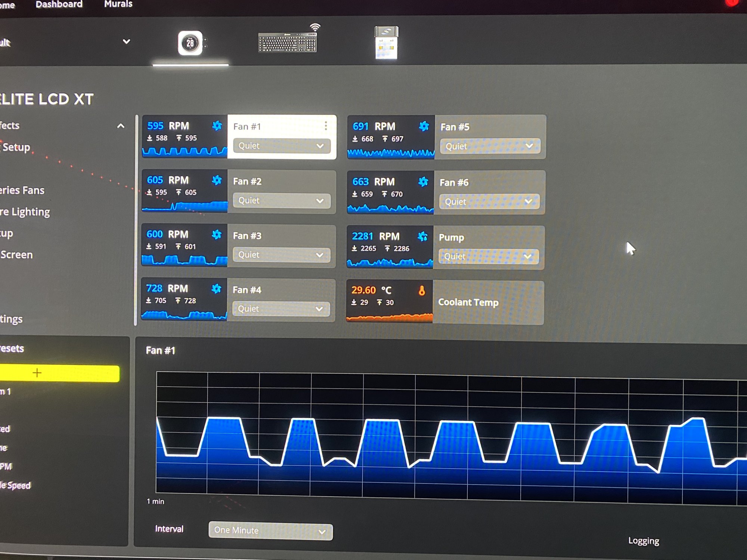Click the Logging option at bottom right
747x560 pixels.
[644, 541]
